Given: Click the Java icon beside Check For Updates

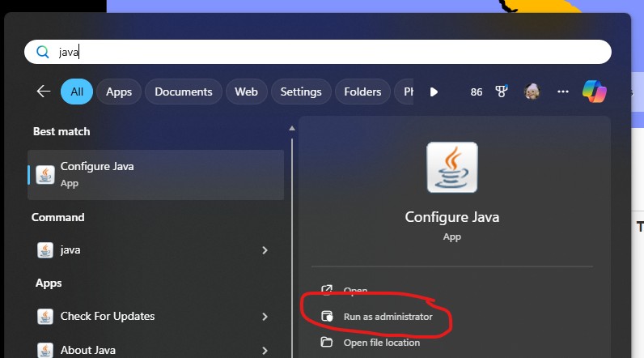Looking at the screenshot, I should pyautogui.click(x=45, y=317).
